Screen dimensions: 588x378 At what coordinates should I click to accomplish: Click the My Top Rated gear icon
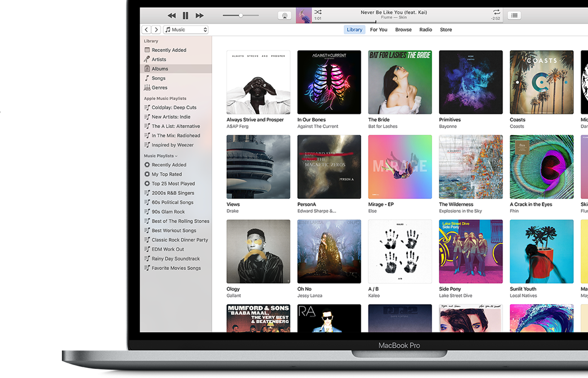tap(147, 174)
